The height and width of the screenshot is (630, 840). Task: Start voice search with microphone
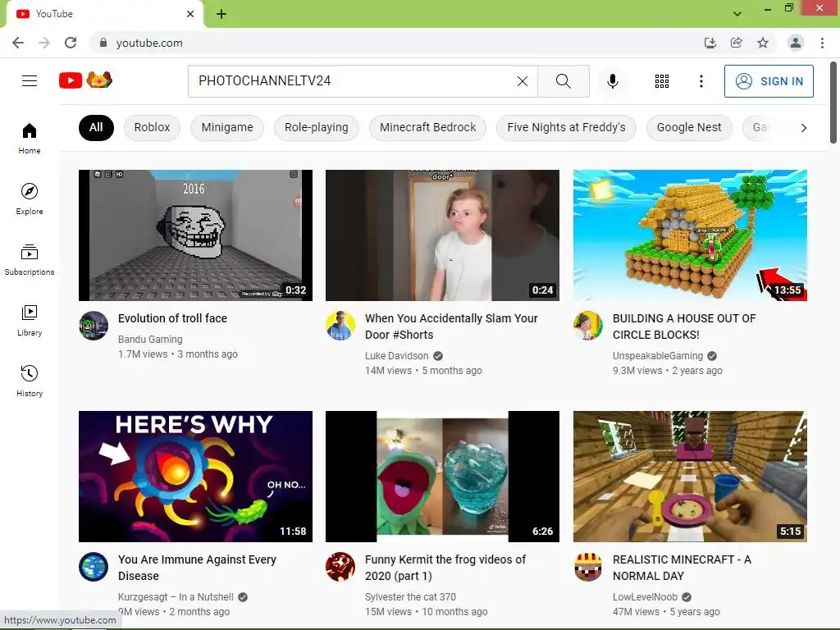(613, 81)
